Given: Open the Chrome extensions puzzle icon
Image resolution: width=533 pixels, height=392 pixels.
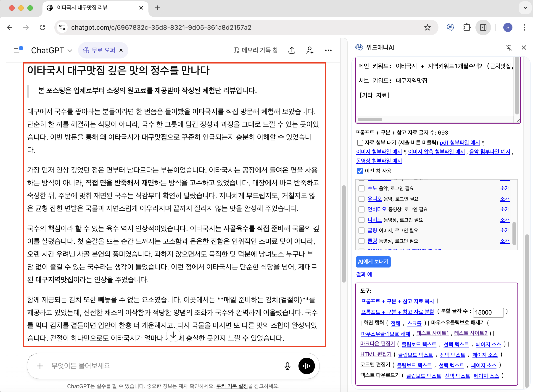Looking at the screenshot, I should pos(467,27).
